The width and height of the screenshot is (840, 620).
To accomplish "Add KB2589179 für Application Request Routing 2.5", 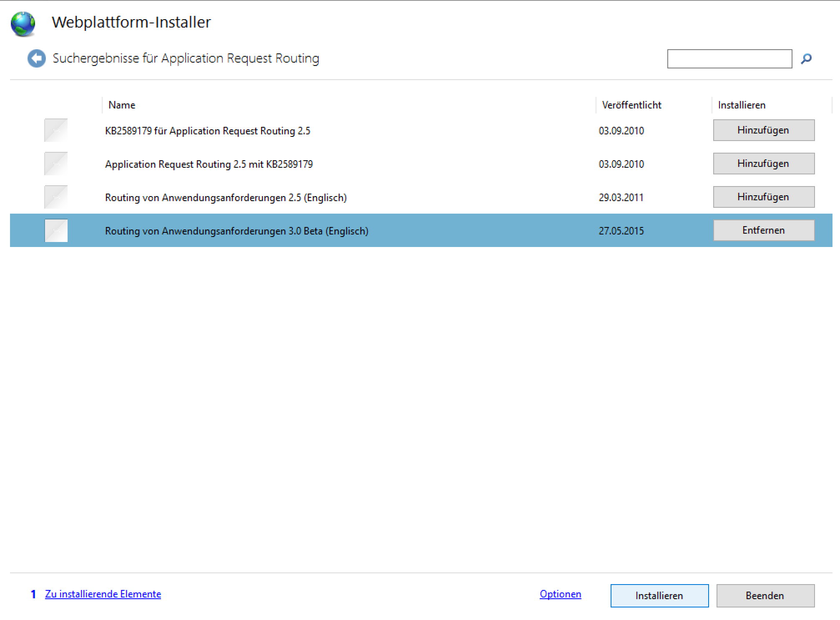I will tap(763, 130).
